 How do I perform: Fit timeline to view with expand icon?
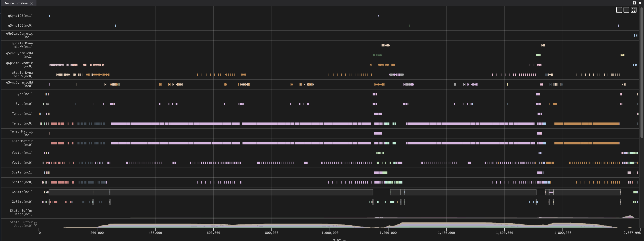633,10
